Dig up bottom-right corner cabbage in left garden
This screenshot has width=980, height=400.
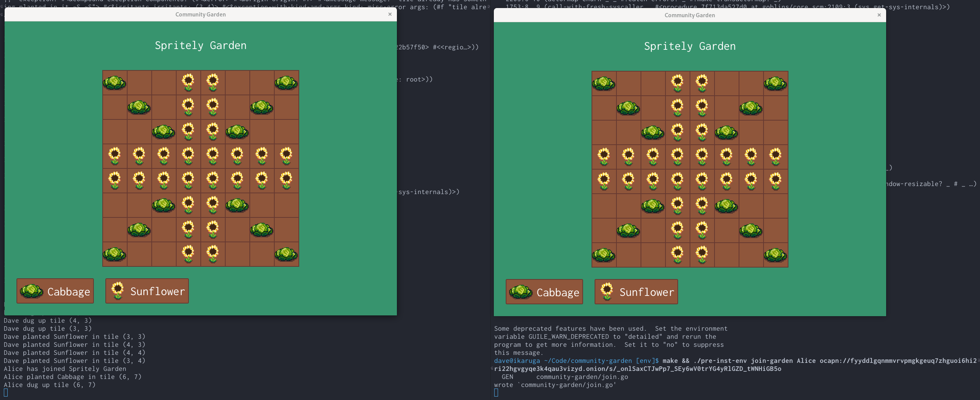(x=286, y=254)
